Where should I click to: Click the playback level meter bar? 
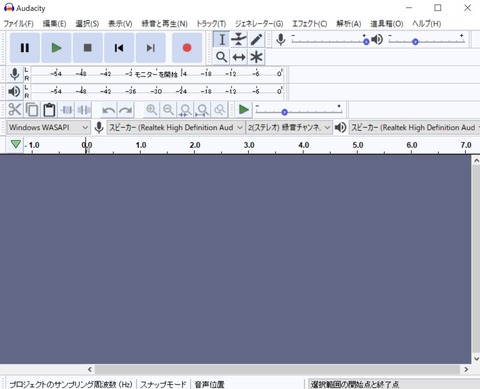[157, 91]
